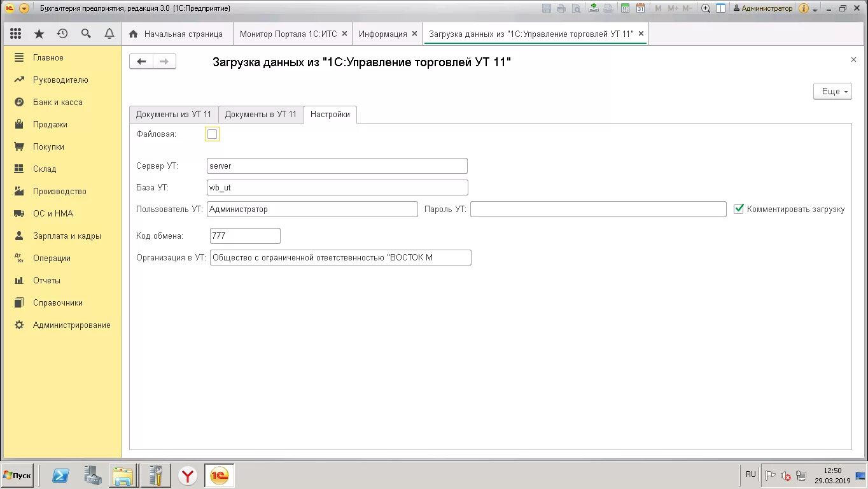Viewport: 868px width, 489px height.
Task: Click the M+ memory add button
Action: coord(673,8)
